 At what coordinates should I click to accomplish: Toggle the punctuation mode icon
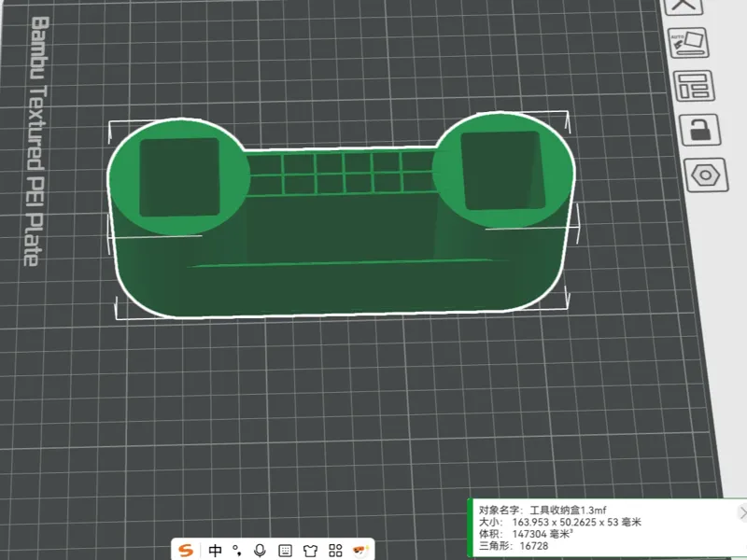click(x=237, y=551)
